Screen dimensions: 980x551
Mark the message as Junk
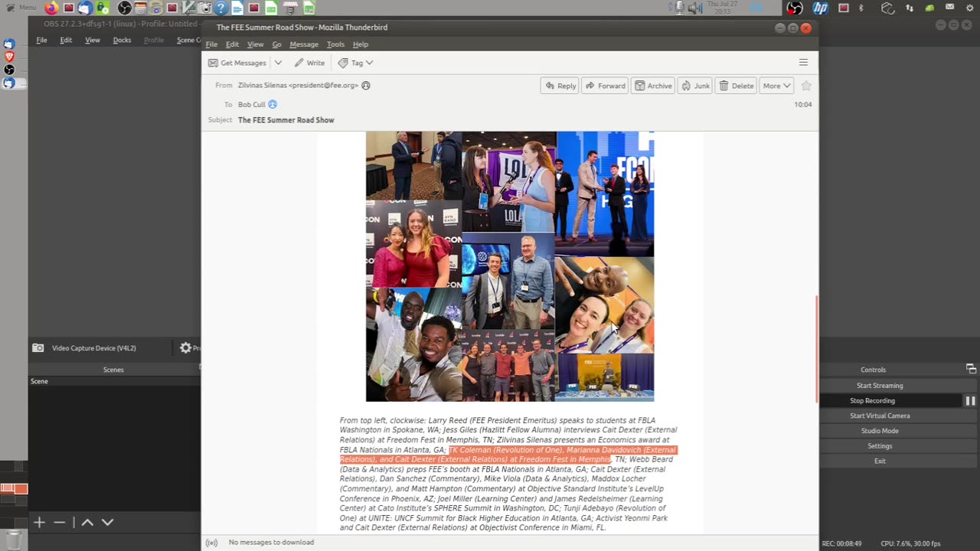[x=695, y=86]
